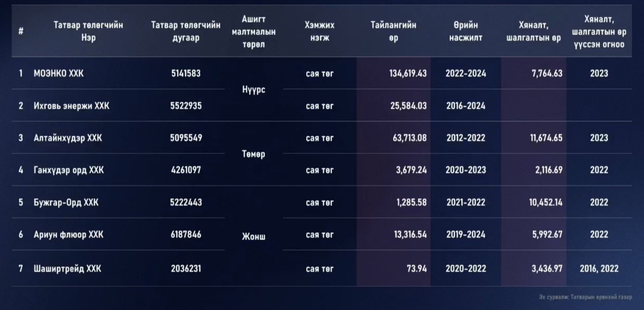Click the Ашигт малтмалын төрөл header

click(x=254, y=31)
